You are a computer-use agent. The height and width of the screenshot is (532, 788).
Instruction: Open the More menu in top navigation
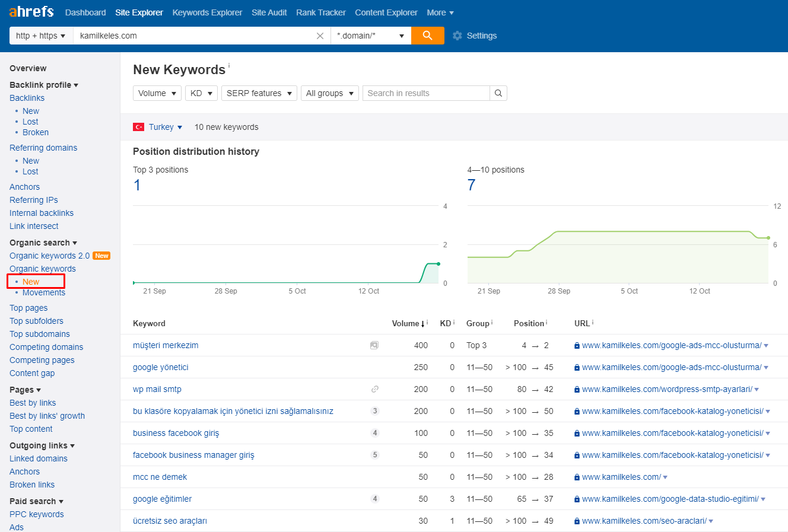tap(440, 12)
